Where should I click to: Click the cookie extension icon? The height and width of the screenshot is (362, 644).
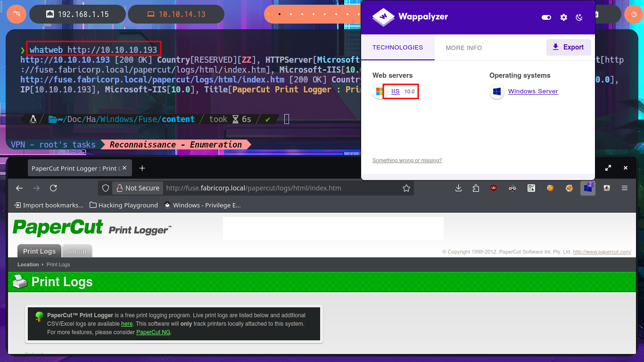point(550,188)
